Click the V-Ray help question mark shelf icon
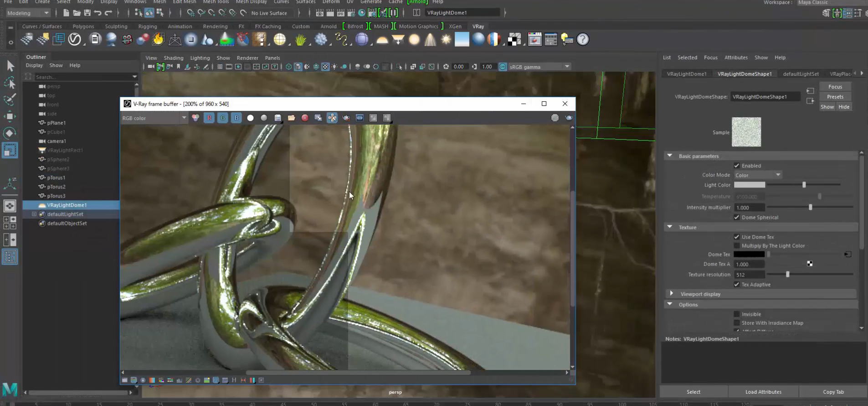 (583, 40)
